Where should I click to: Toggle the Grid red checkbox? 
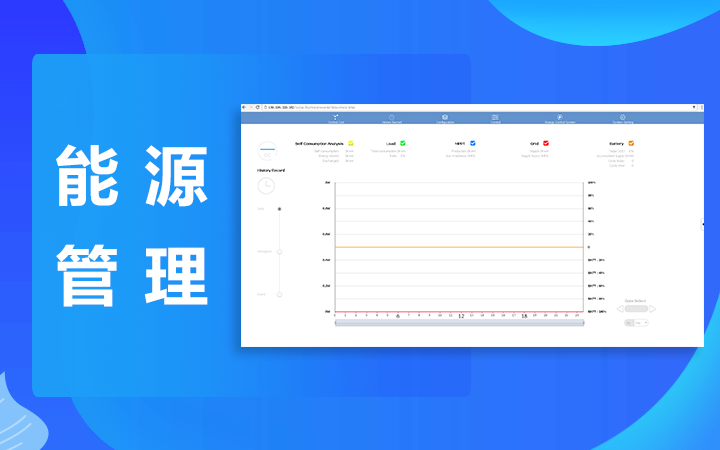546,143
